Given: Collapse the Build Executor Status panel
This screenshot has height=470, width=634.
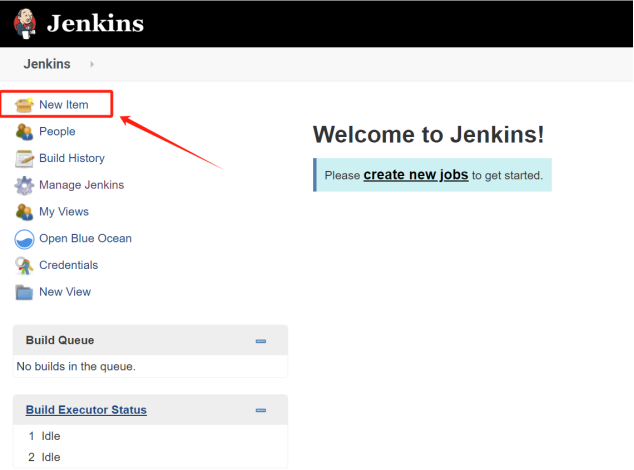Looking at the screenshot, I should point(261,410).
